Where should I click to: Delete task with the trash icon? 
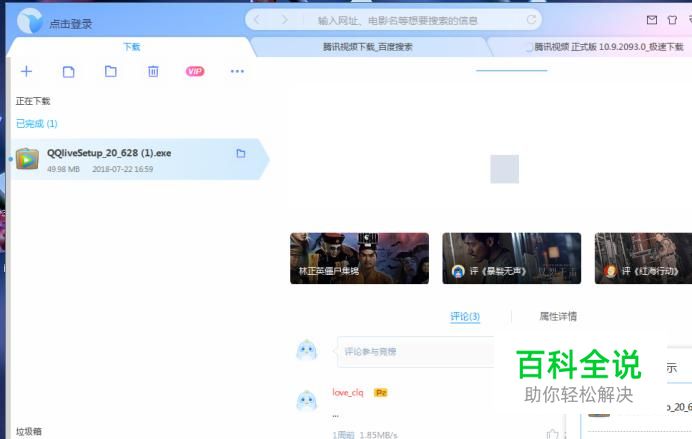point(153,71)
